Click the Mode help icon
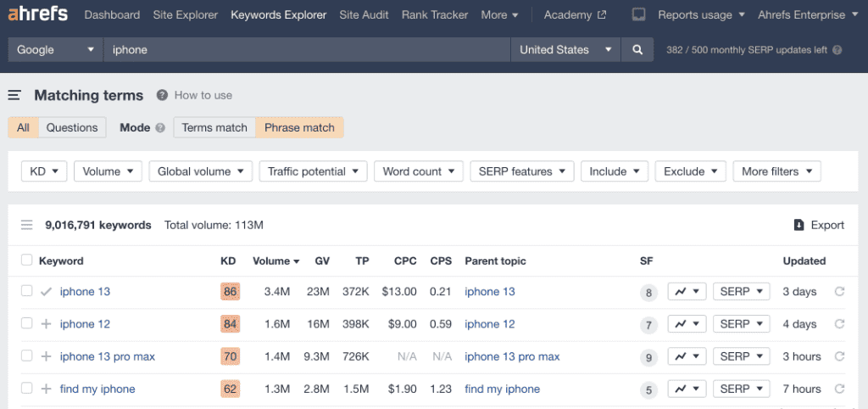 (x=160, y=128)
